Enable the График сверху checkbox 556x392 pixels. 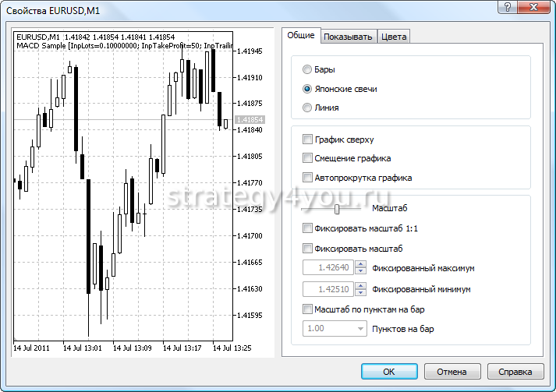pyautogui.click(x=307, y=139)
